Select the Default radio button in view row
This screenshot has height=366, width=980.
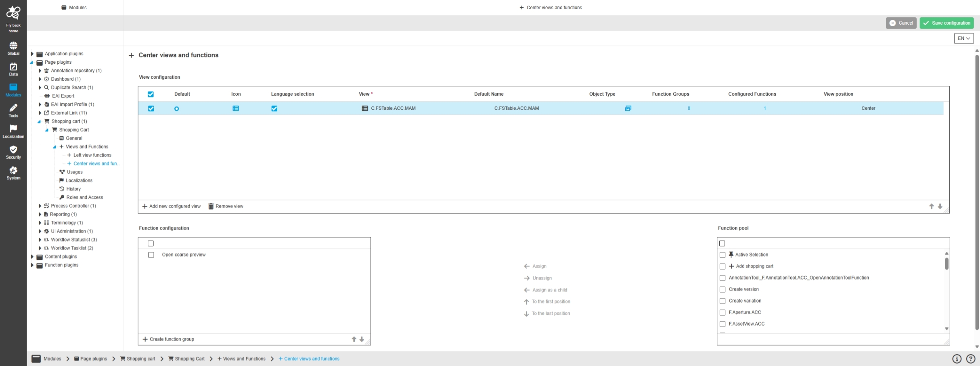(176, 109)
